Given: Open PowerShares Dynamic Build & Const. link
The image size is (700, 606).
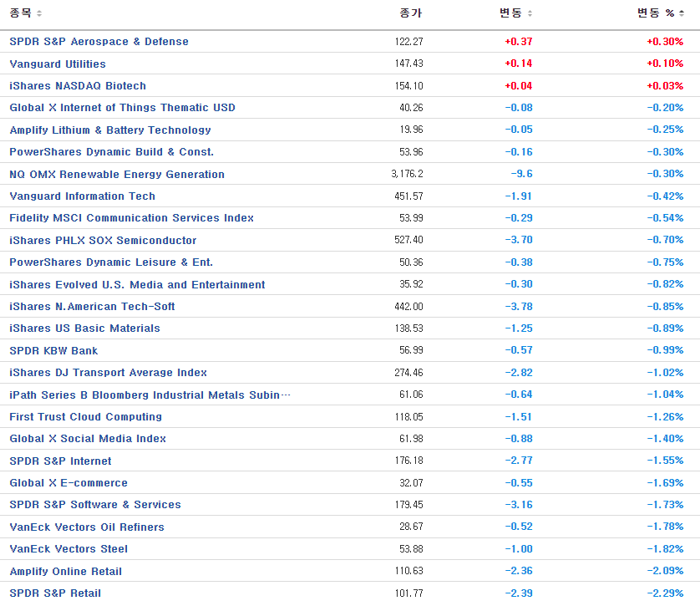Looking at the screenshot, I should tap(112, 152).
